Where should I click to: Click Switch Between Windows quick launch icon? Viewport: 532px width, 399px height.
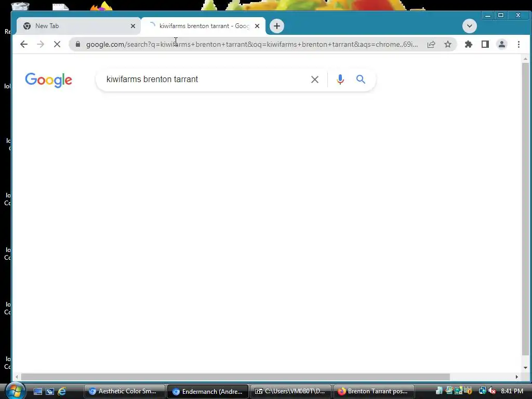tap(50, 392)
